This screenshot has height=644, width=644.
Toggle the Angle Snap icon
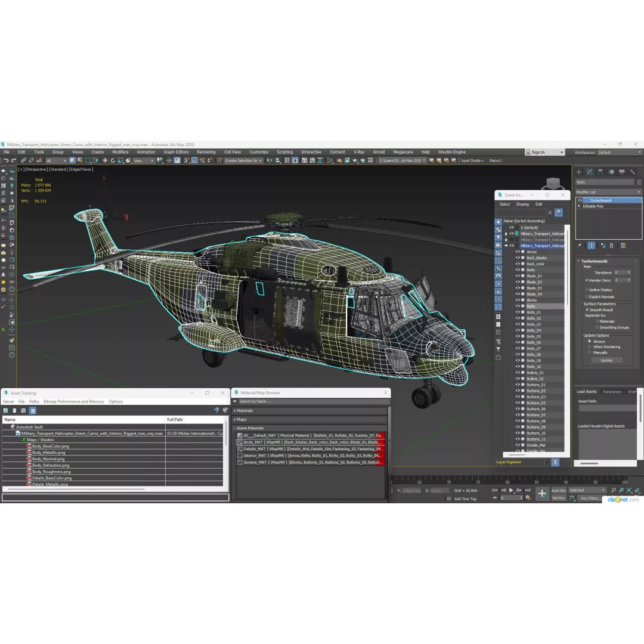[194, 160]
